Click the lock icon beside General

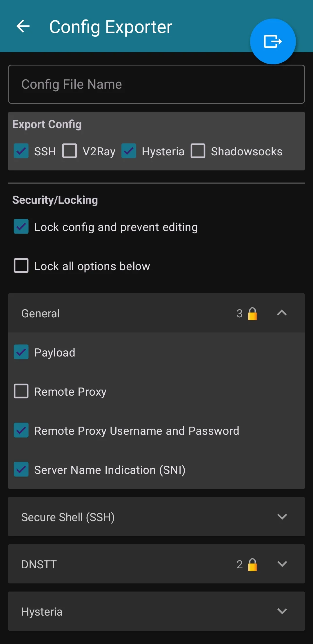(252, 313)
